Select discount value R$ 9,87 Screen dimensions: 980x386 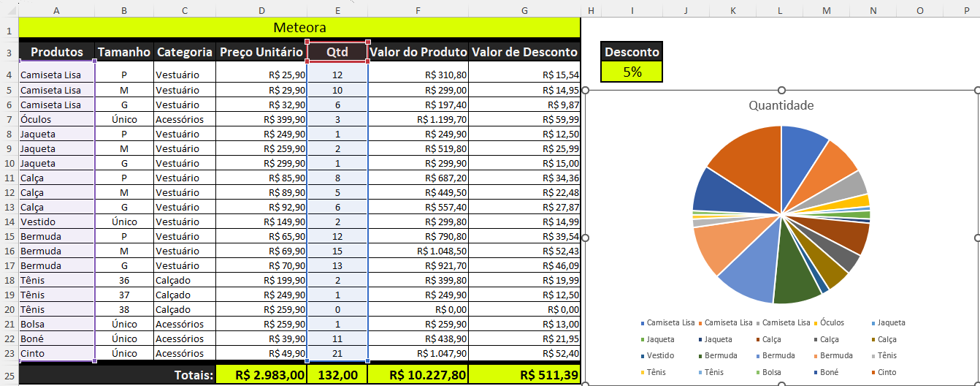point(524,105)
